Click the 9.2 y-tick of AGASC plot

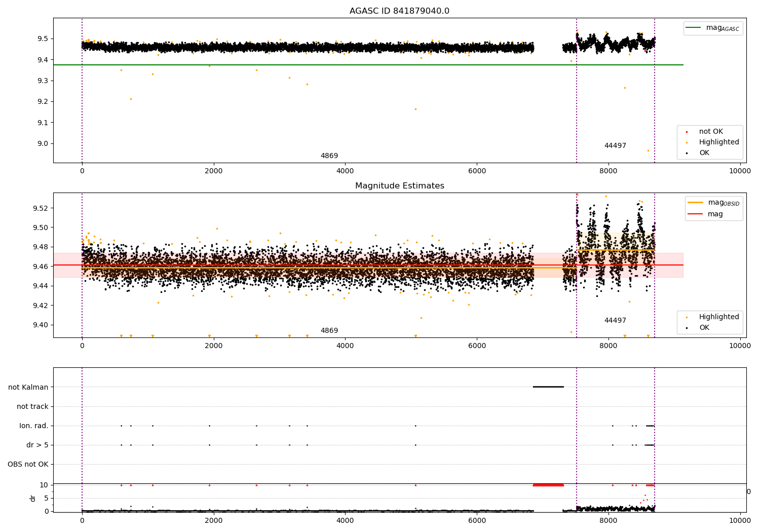pyautogui.click(x=42, y=101)
